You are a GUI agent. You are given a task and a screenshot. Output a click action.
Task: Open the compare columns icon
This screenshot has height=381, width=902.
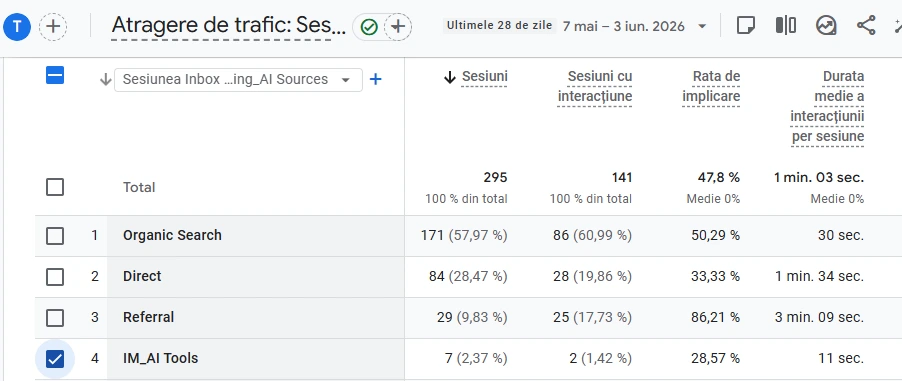[x=786, y=26]
